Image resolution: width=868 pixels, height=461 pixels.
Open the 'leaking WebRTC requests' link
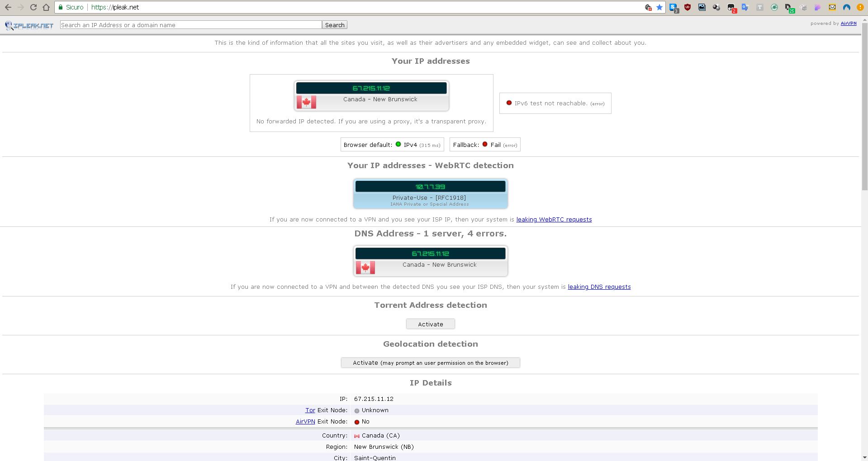pos(554,220)
